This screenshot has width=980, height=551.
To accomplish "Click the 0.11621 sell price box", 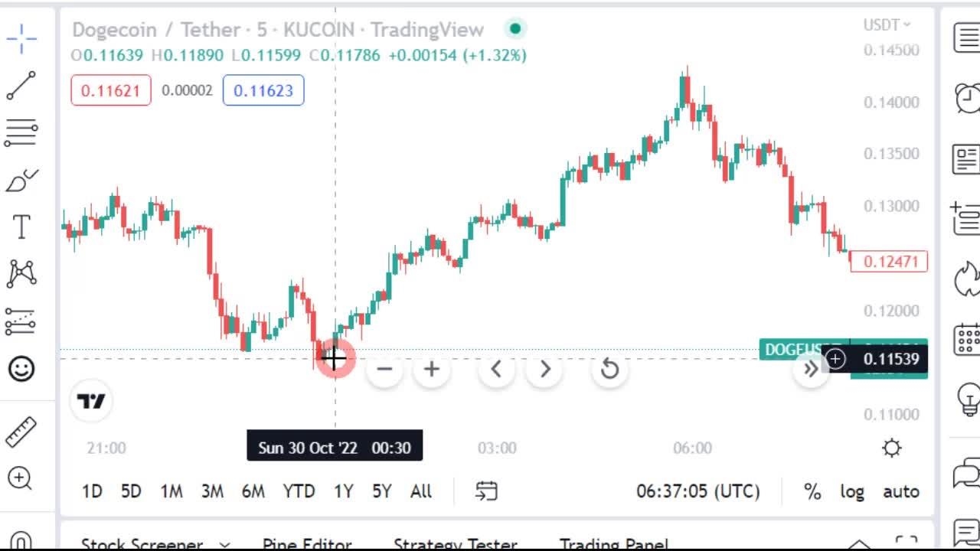I will pos(111,90).
